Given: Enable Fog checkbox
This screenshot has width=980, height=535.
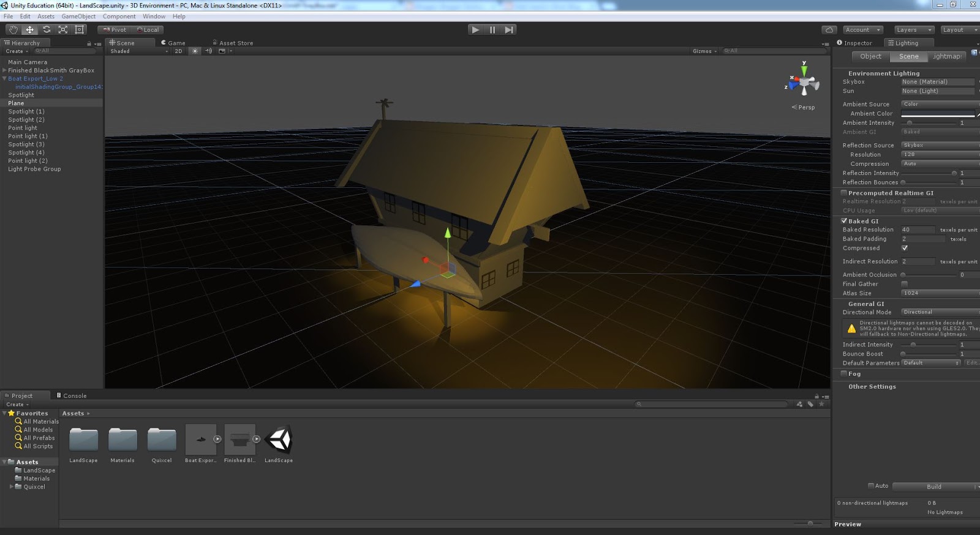Looking at the screenshot, I should click(x=844, y=373).
